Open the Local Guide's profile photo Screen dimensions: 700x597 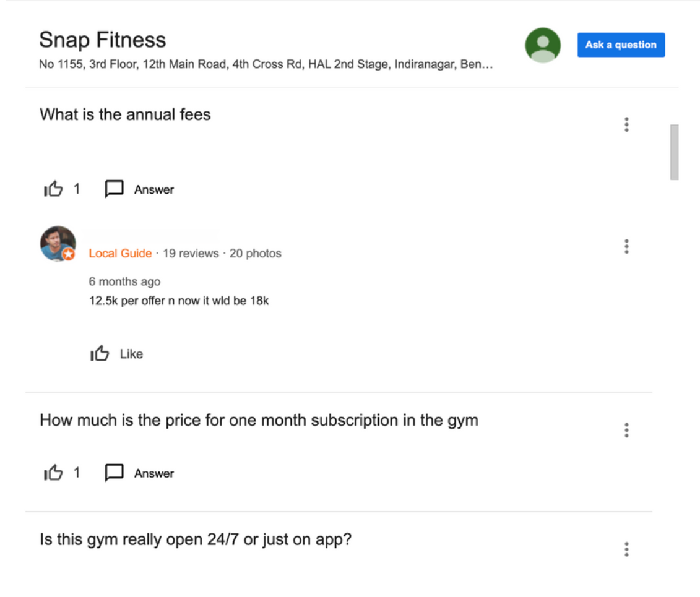click(58, 244)
